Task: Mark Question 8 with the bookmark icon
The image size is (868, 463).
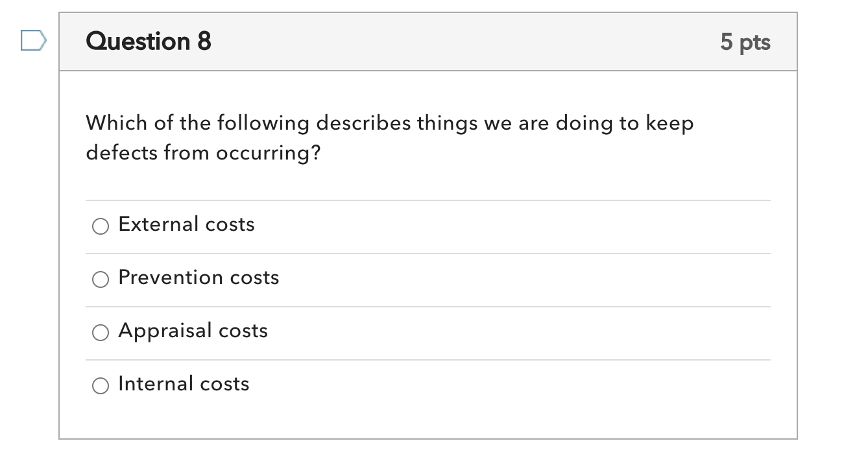Action: point(33,40)
